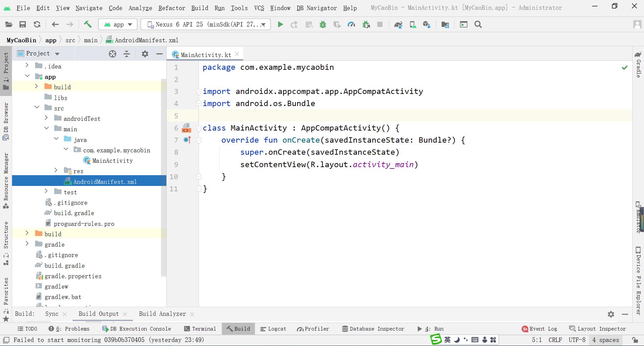Collapse all in Project panel
644x346 pixels.
[126, 54]
